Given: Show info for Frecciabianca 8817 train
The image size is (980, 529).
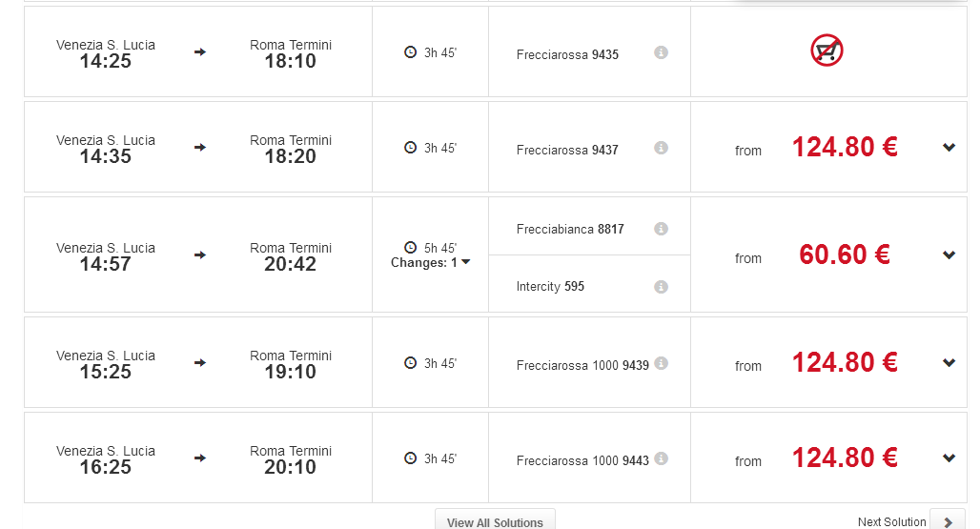Looking at the screenshot, I should click(x=661, y=229).
